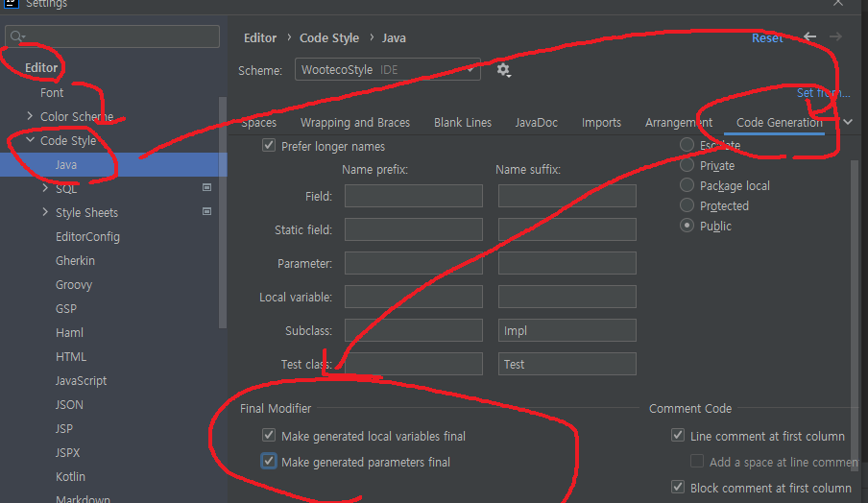
Task: Toggle Prefer longer names checkbox
Action: (x=269, y=146)
